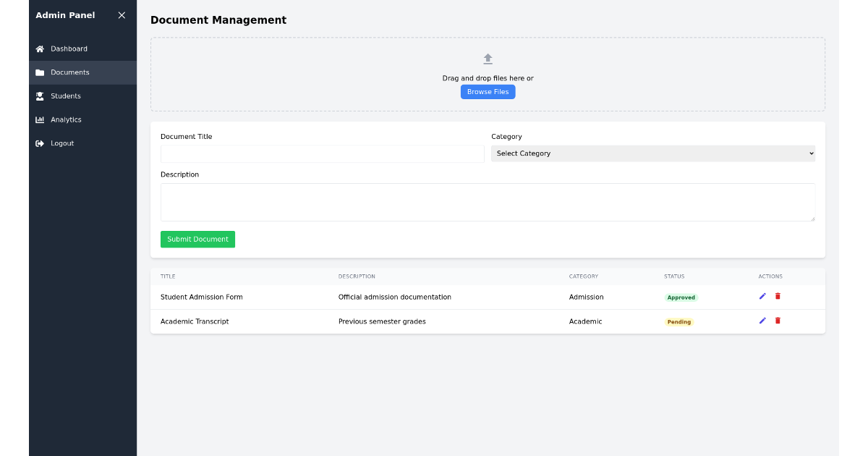Switch to the Documents section
The height and width of the screenshot is (456, 868).
(x=69, y=72)
